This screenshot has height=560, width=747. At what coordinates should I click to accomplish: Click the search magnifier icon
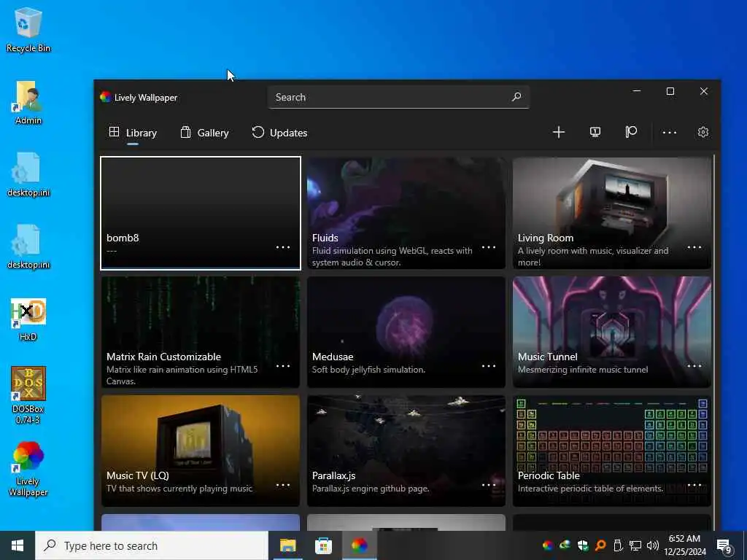click(x=516, y=97)
